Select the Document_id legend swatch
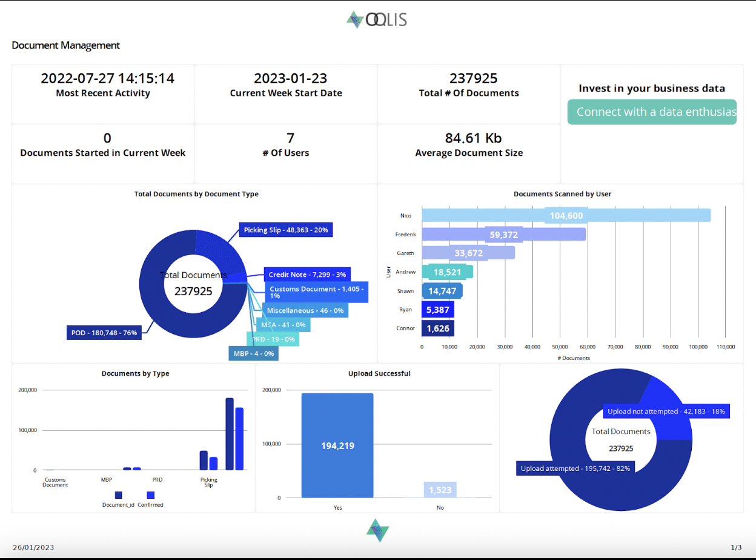Viewport: 756px width, 560px height. (119, 495)
